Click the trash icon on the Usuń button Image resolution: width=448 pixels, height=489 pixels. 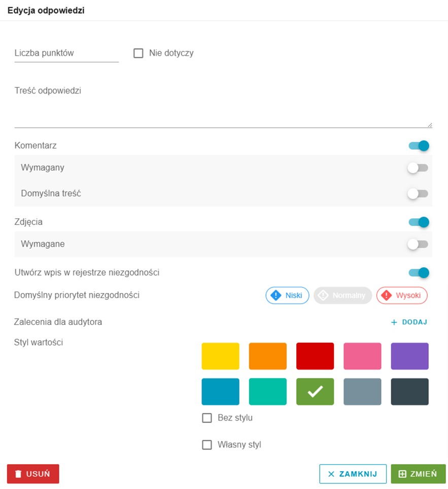18,474
